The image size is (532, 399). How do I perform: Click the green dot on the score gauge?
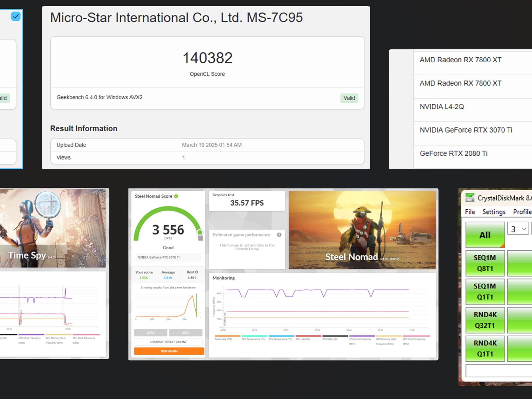click(200, 232)
